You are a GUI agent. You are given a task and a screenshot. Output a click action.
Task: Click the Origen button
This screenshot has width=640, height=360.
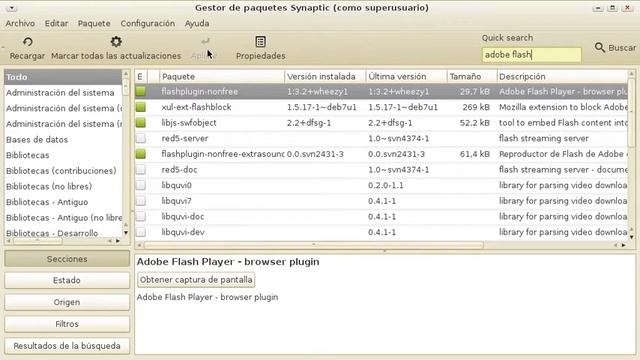[67, 302]
